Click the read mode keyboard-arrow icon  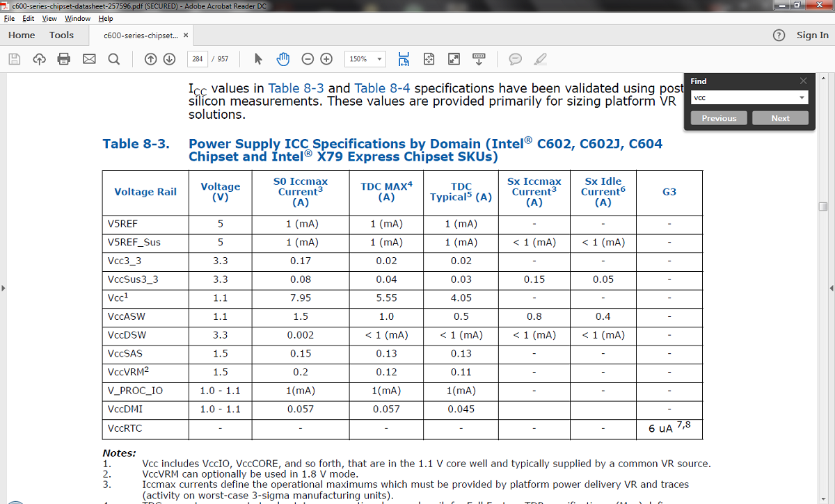[479, 59]
